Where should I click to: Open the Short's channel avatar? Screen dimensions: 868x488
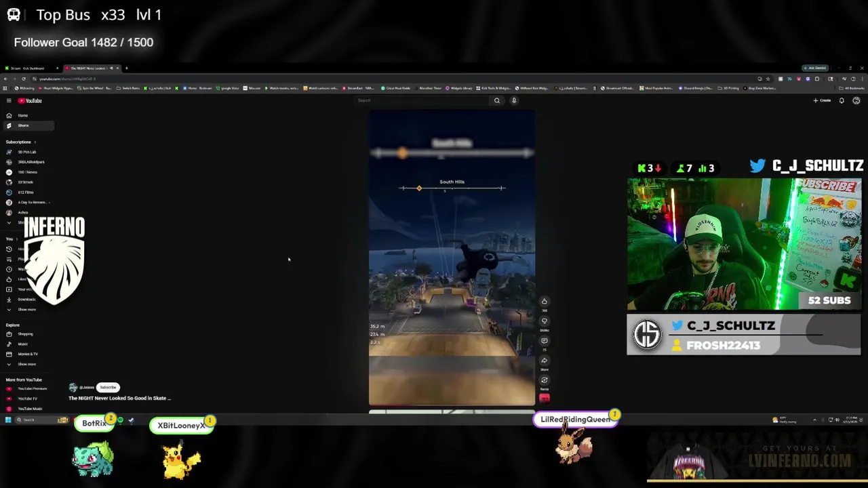(73, 388)
